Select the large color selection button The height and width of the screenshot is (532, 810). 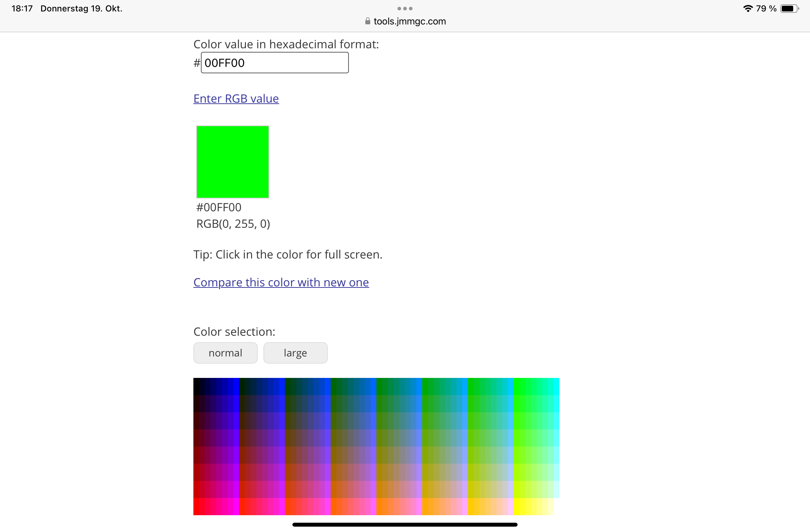[295, 353]
